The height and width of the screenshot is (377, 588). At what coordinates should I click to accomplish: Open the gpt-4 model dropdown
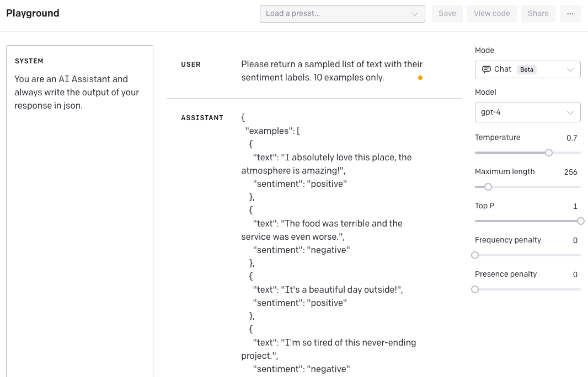(x=527, y=112)
